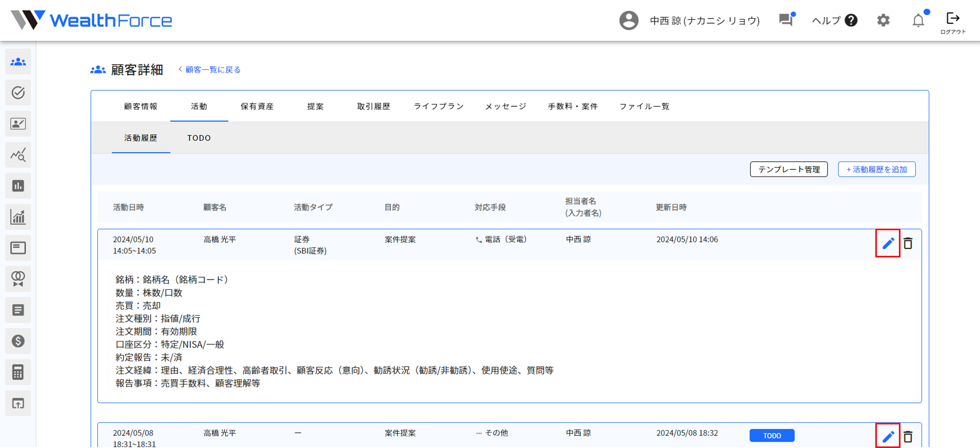Switch to the 保有資産 tab

point(257,106)
